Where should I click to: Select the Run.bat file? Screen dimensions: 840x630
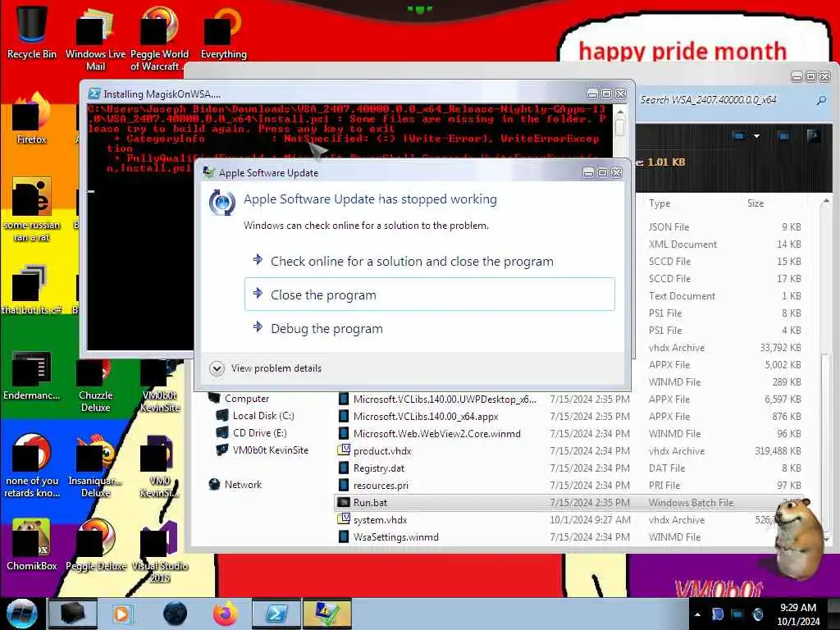[x=568, y=503]
